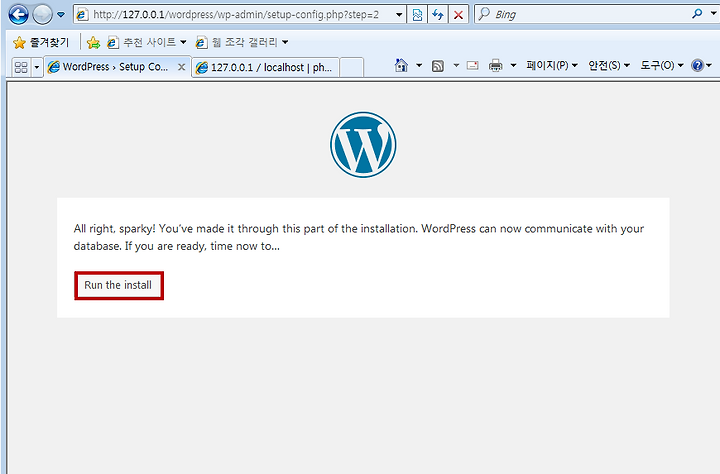
Task: Click the Add to Favorites bar icon
Action: pyautogui.click(x=93, y=43)
